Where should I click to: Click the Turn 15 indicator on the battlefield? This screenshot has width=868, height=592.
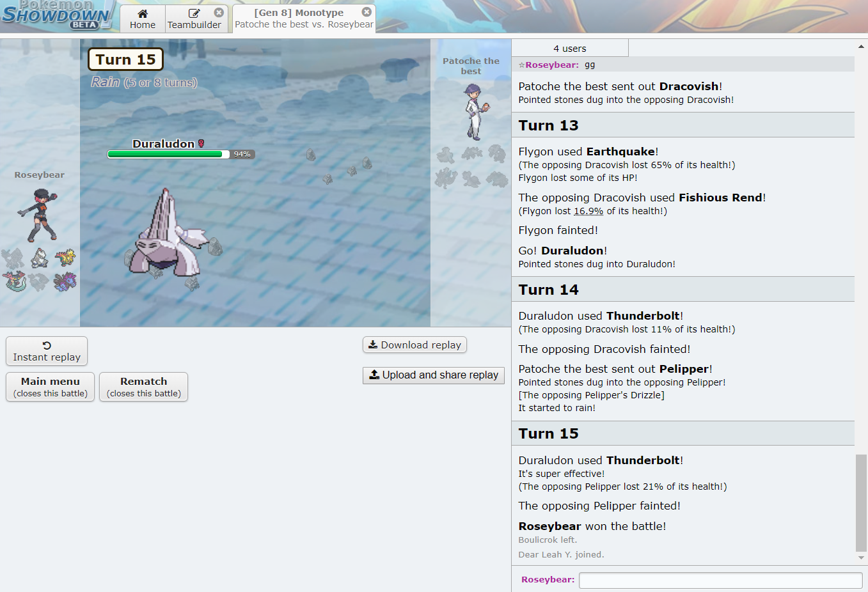[125, 59]
